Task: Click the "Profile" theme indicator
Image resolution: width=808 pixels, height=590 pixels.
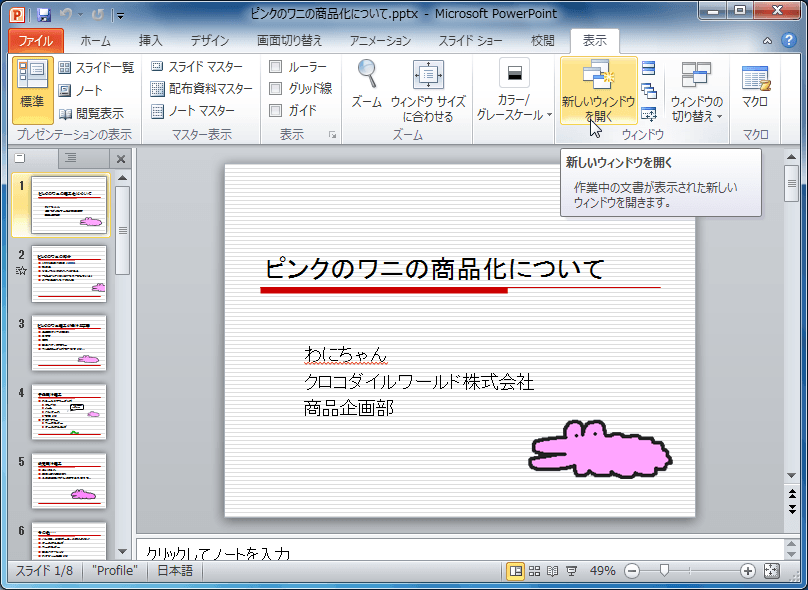Action: pyautogui.click(x=115, y=570)
